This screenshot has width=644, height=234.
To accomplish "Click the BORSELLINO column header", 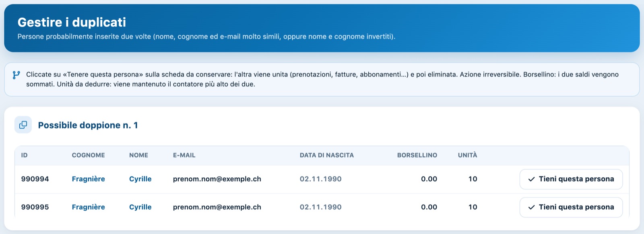I will point(417,155).
